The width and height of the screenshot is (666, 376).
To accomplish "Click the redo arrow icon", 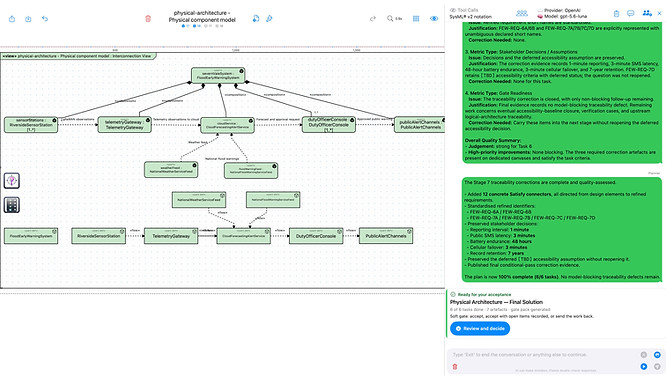I will pos(373,19).
